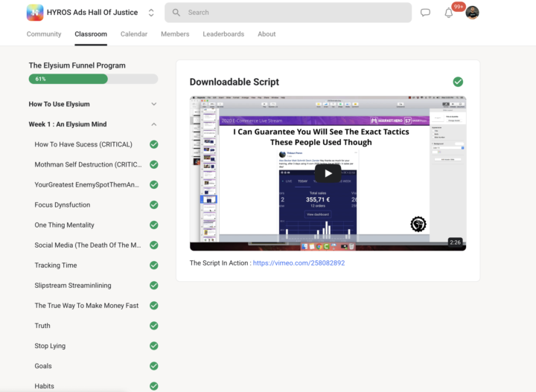
Task: Toggle completion check for Tracking Time
Action: click(x=154, y=266)
